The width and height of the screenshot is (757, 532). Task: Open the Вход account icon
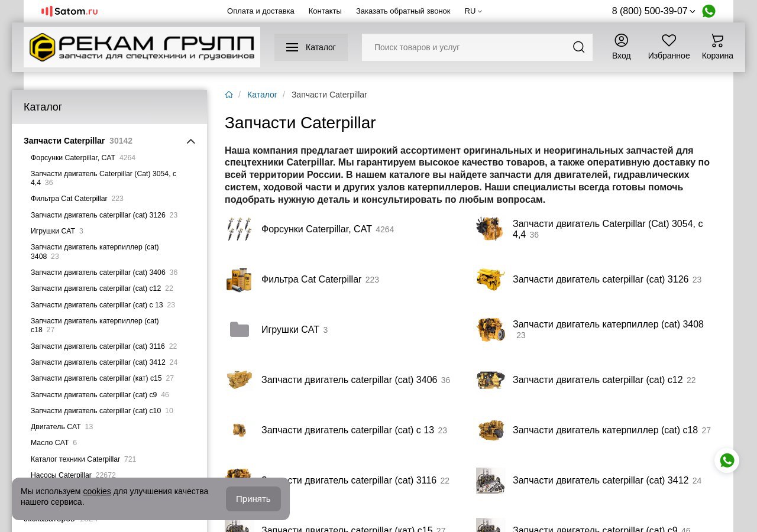(621, 40)
